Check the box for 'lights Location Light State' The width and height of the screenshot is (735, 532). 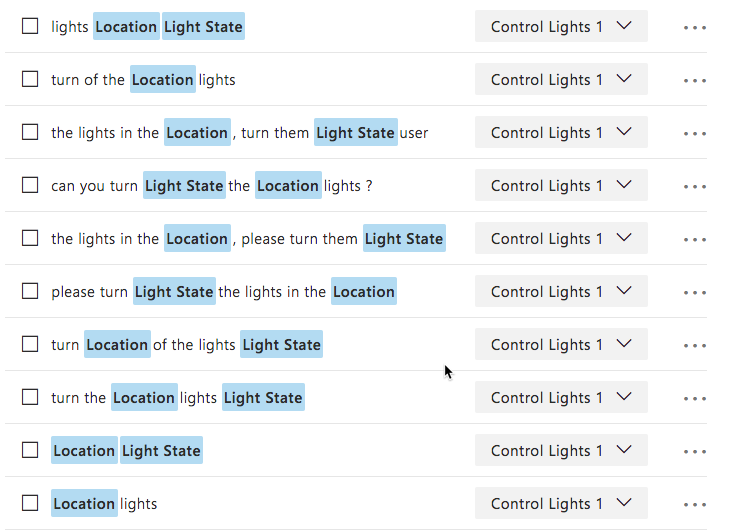(x=30, y=26)
